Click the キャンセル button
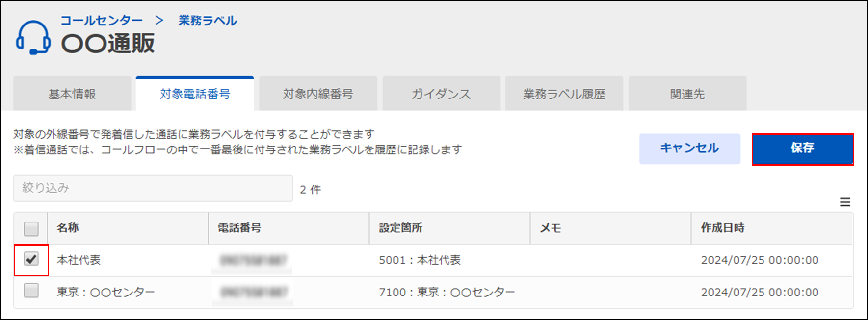The height and width of the screenshot is (320, 868). point(689,148)
